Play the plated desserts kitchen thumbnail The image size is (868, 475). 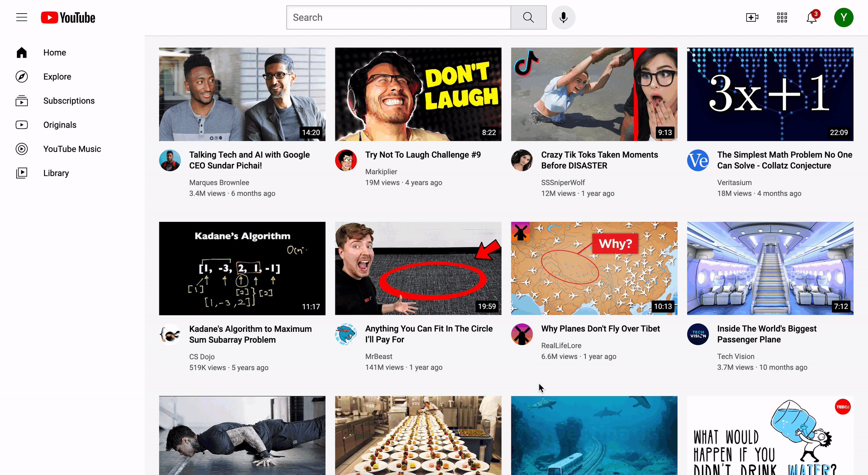418,435
